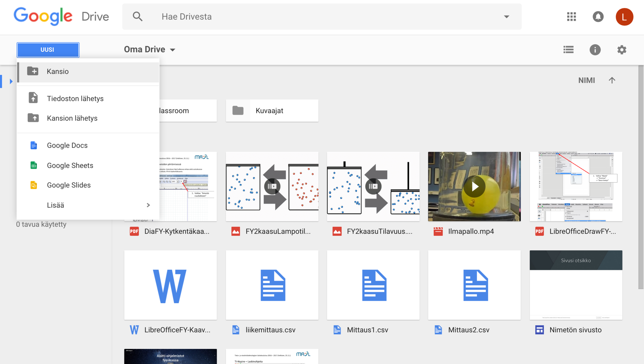Type in the Hae Drivesta search field
The height and width of the screenshot is (364, 644).
click(310, 17)
